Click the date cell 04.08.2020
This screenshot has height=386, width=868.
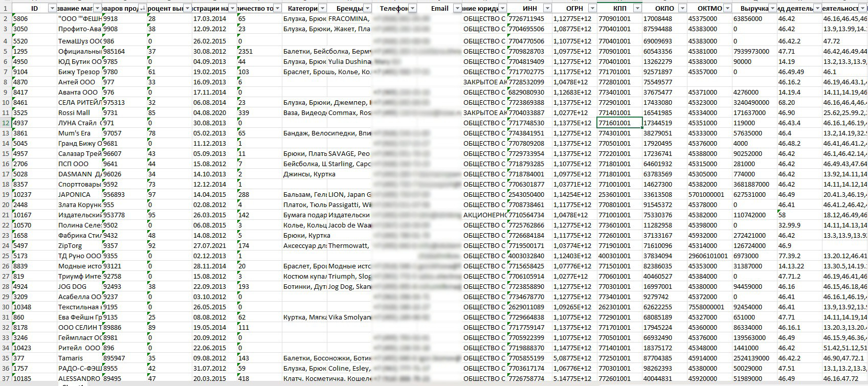pyautogui.click(x=214, y=112)
